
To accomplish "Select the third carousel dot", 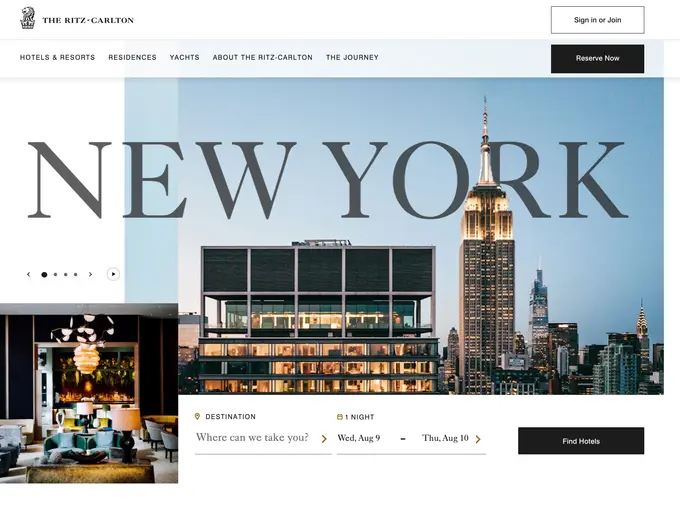I will [x=65, y=275].
